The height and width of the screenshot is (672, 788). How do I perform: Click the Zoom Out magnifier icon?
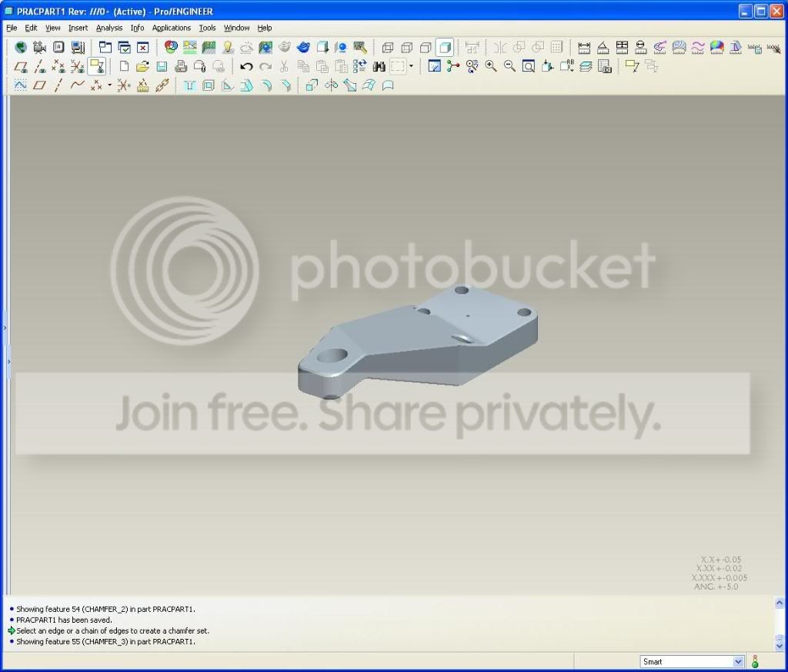tap(509, 66)
